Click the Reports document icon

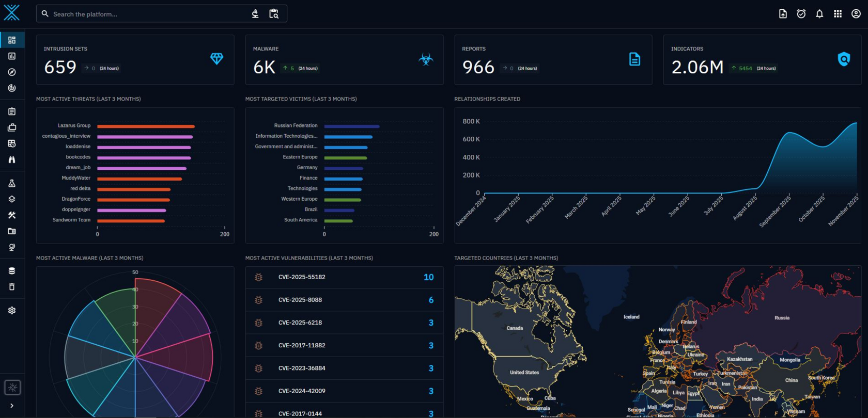tap(635, 59)
